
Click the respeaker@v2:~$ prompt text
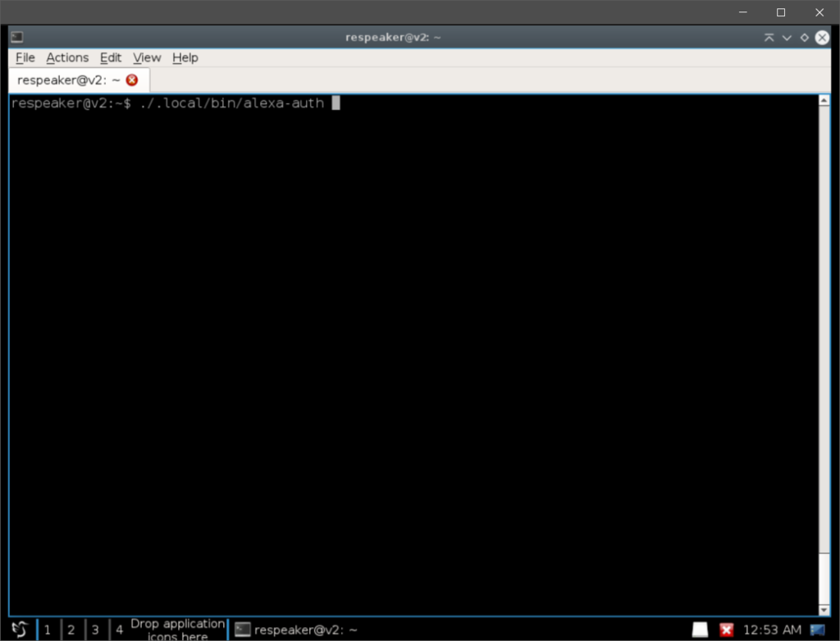pyautogui.click(x=71, y=102)
